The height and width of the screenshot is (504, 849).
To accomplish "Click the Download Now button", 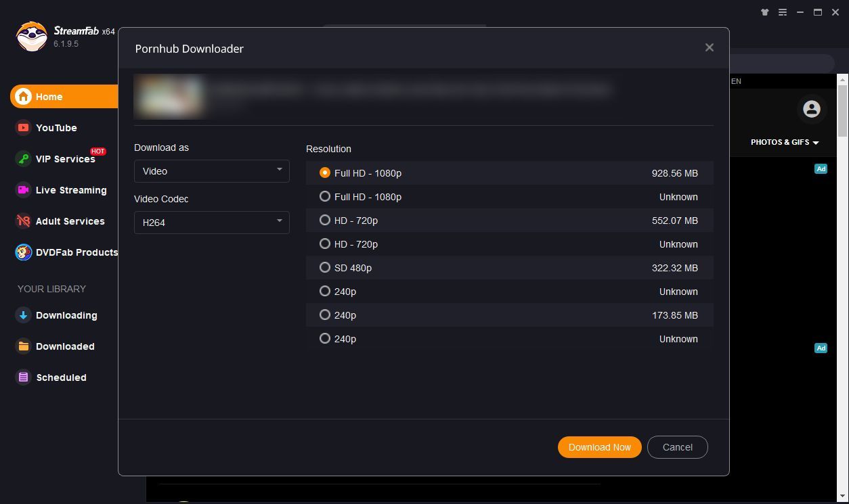I will pos(599,447).
